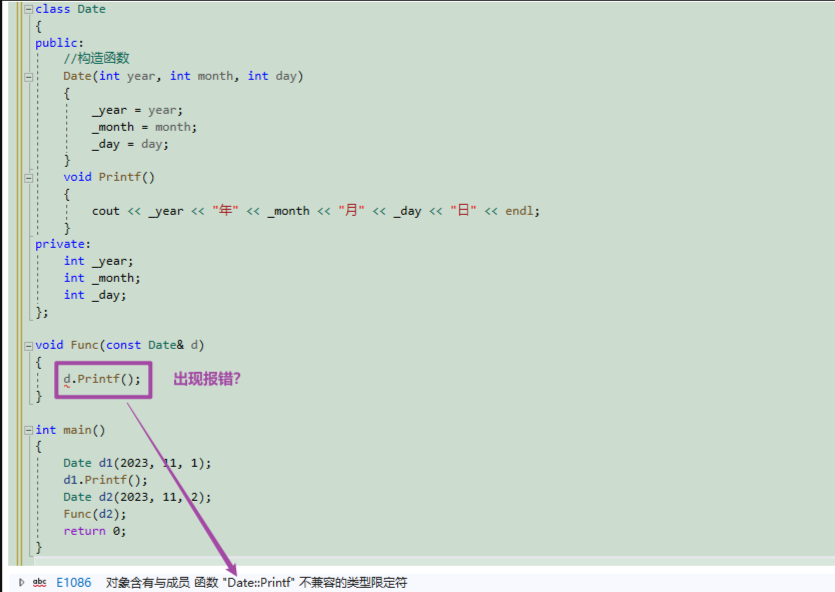
Task: Click the abc squiggle icon beside E1086
Action: 39,582
